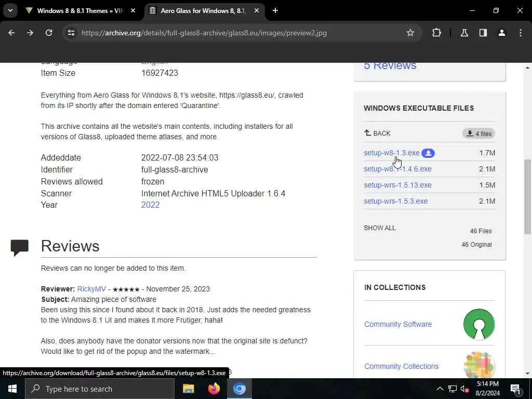The image size is (532, 399).
Task: Click the scrollbar down arrow
Action: click(x=527, y=374)
